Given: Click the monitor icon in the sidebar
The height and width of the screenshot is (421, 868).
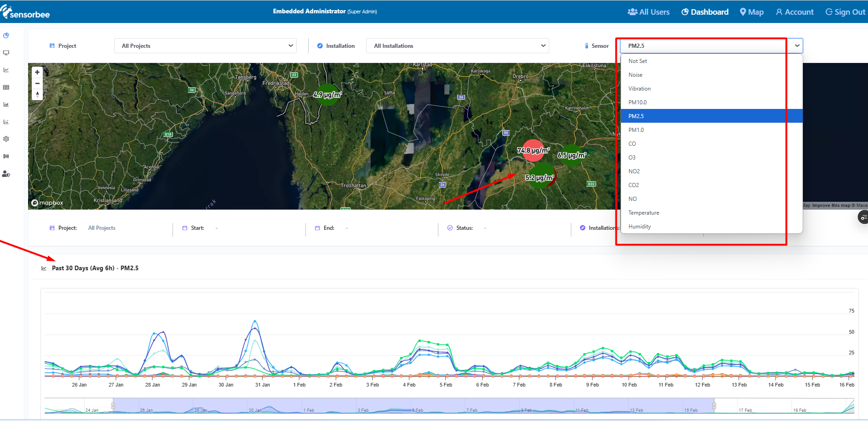Looking at the screenshot, I should [x=6, y=53].
